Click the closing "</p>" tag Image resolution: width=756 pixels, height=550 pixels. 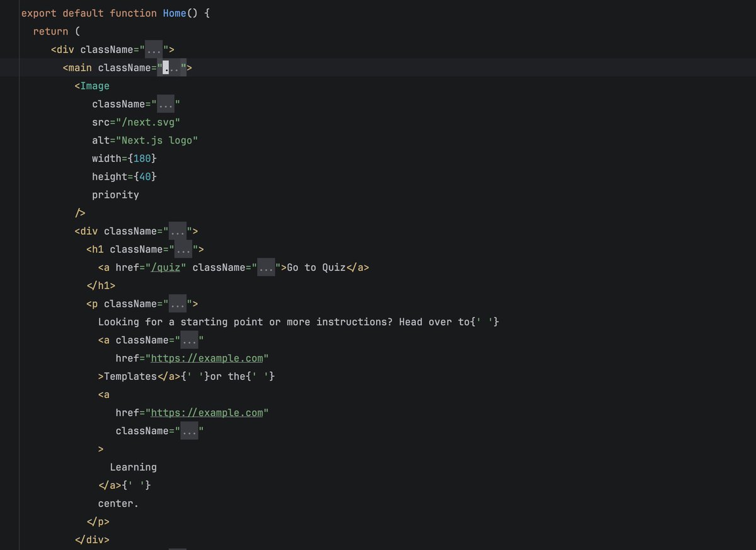(x=98, y=522)
